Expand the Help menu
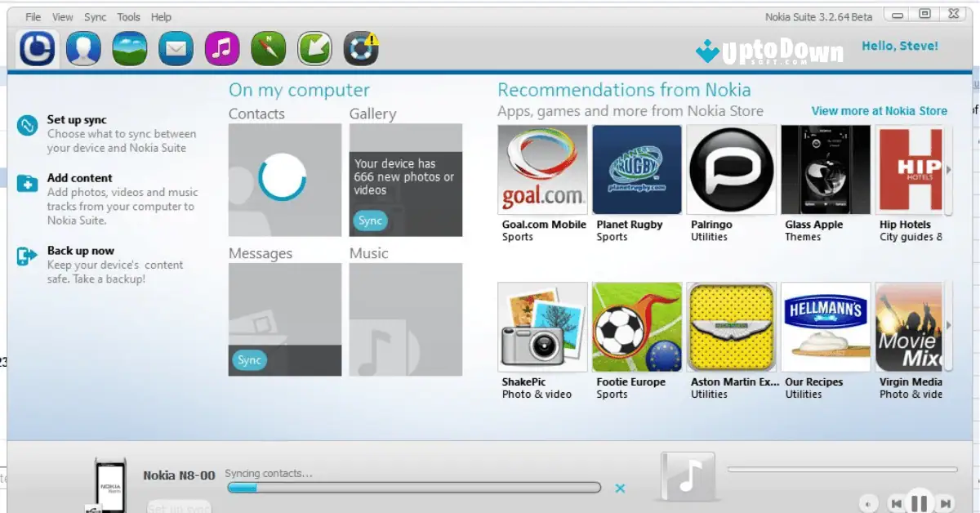Viewport: 980px width, 513px height. pos(161,16)
